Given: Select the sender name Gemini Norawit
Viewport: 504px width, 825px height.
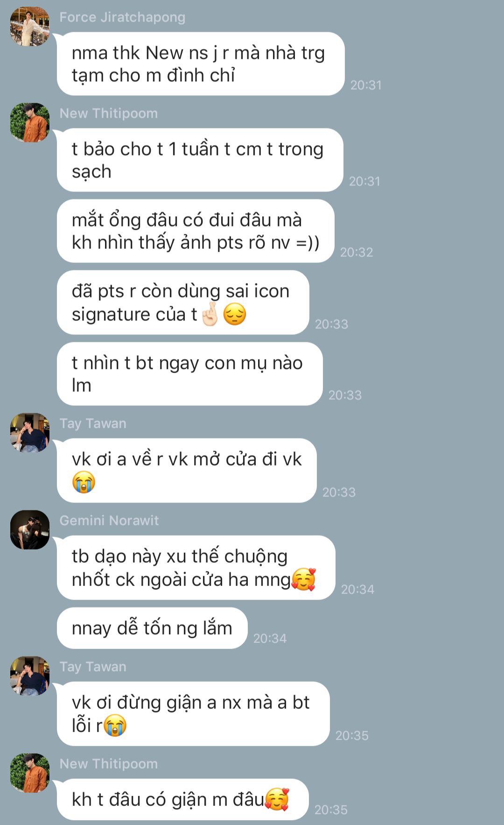Looking at the screenshot, I should click(109, 520).
